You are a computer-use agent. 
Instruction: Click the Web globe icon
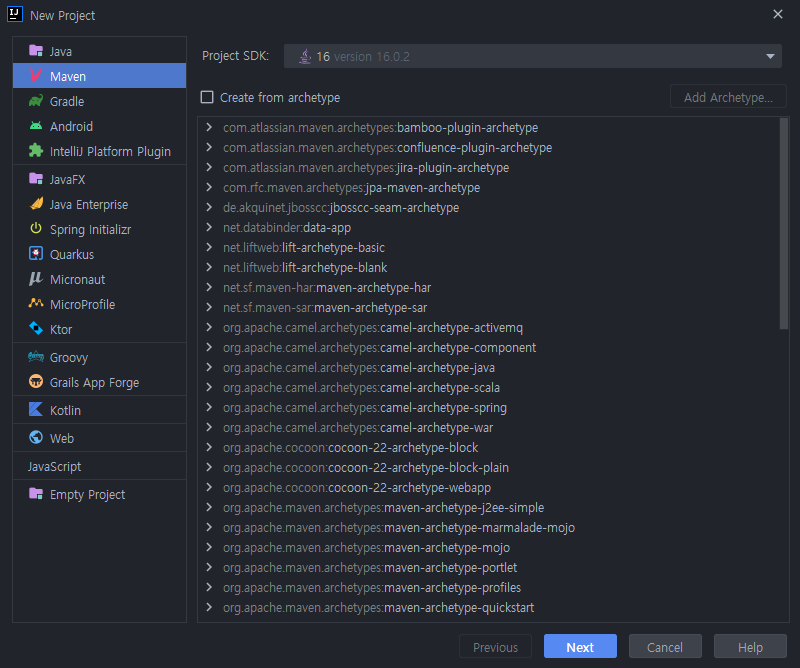[36, 438]
